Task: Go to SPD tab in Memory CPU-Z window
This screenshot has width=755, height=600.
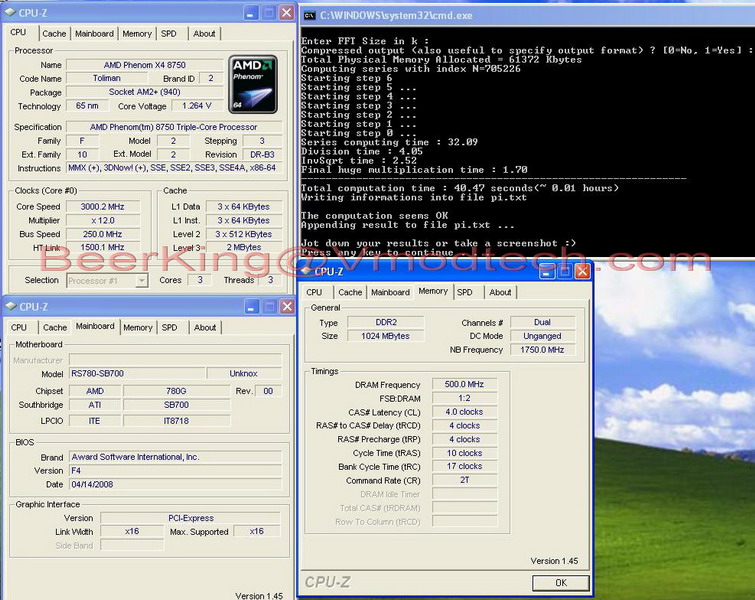Action: [x=465, y=292]
